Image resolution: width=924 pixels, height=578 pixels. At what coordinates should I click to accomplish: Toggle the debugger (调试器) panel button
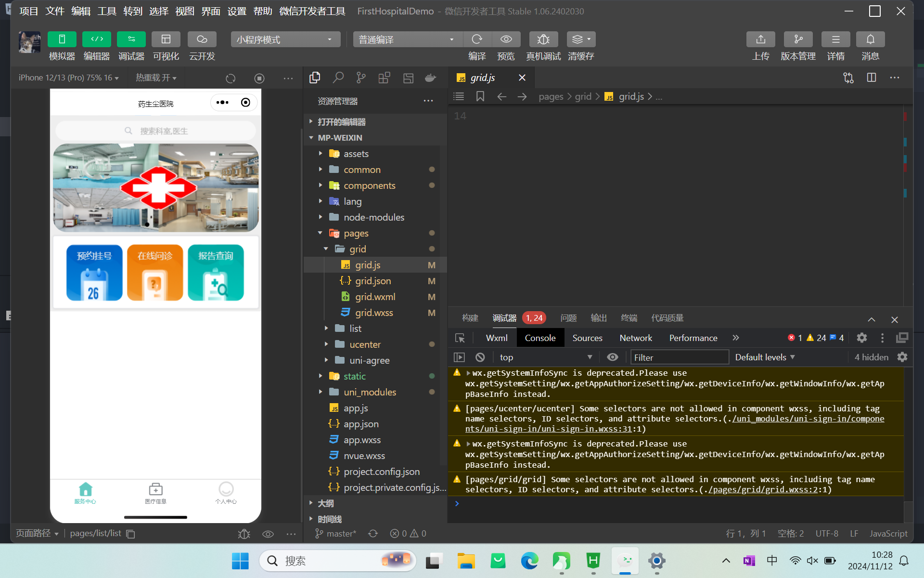coord(131,39)
